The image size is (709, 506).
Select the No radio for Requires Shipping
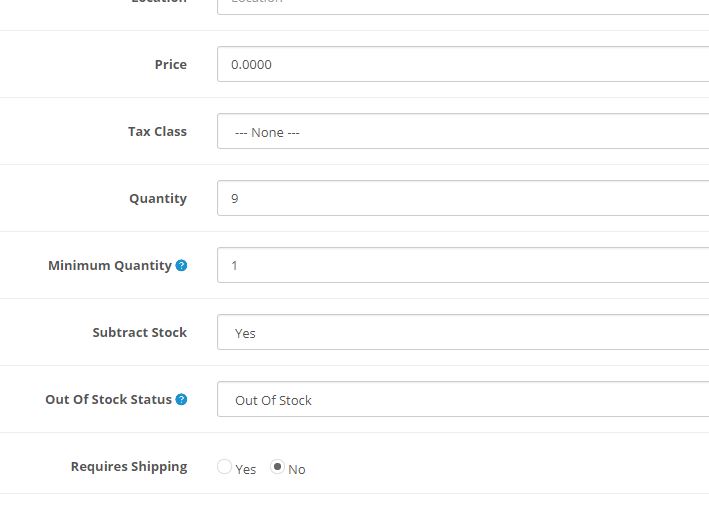coord(277,467)
